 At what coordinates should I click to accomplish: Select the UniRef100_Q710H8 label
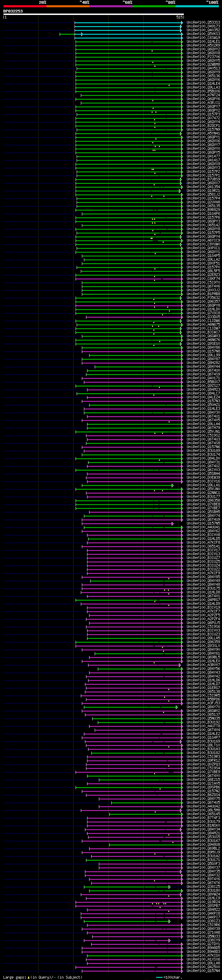(203, 933)
